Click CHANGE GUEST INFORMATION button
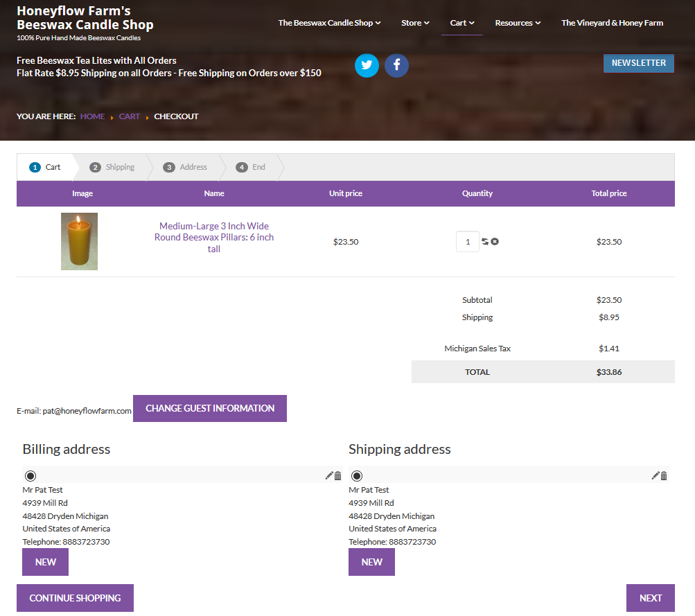The width and height of the screenshot is (695, 616). point(210,409)
